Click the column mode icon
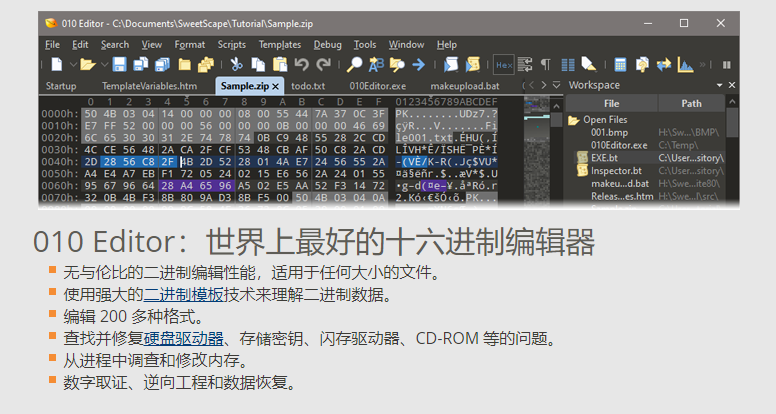This screenshot has height=414, width=776. (x=568, y=65)
